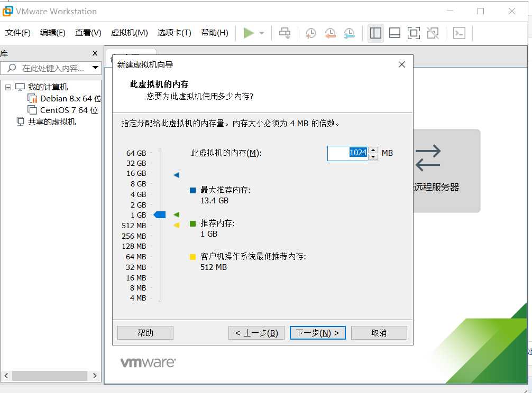Select the Debian 8.x 64 位 virtual machine
532x393 pixels.
[x=70, y=99]
